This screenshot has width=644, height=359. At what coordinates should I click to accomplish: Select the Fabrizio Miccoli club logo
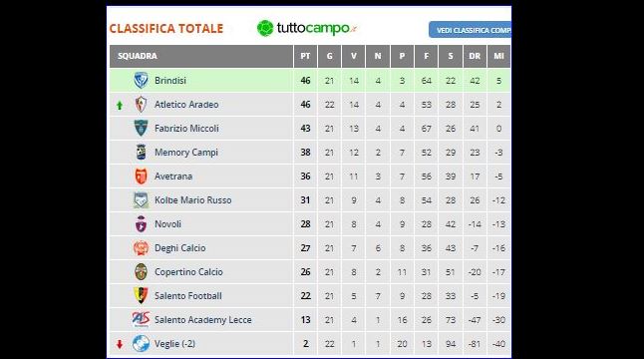(x=141, y=129)
